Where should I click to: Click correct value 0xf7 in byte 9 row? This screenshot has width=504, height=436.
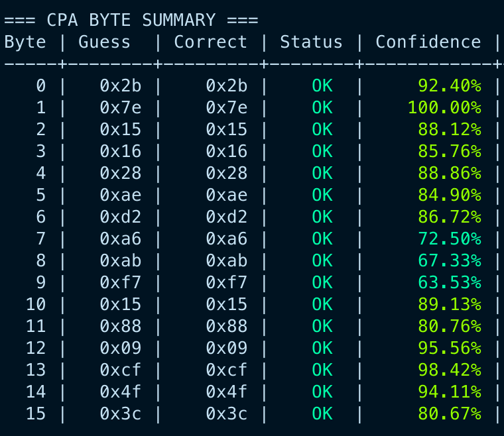(227, 282)
